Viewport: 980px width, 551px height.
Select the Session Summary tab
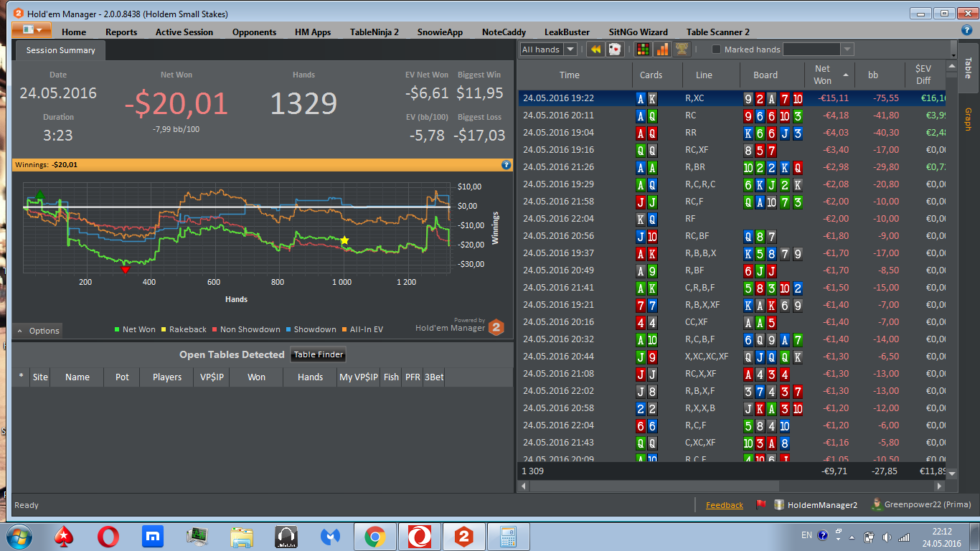[60, 50]
